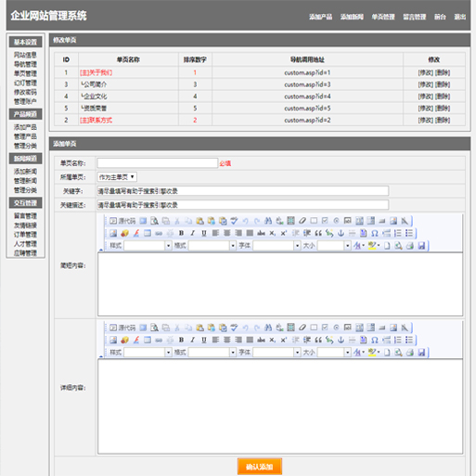Click the orange 确认添加 button
The height and width of the screenshot is (476, 476).
coord(260,467)
